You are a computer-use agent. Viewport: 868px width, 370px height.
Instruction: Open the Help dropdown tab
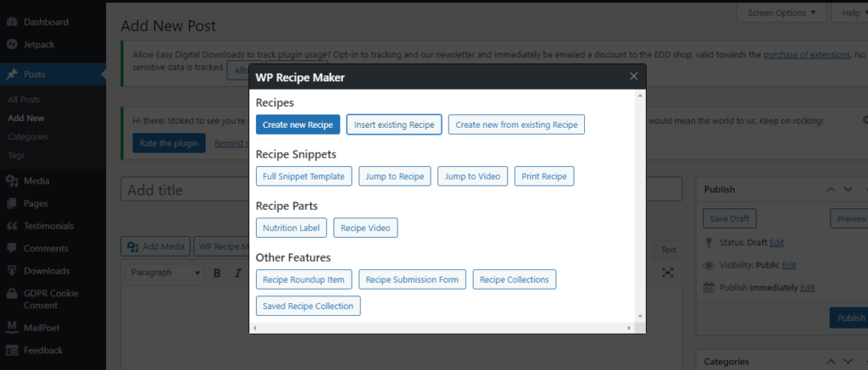pos(849,13)
